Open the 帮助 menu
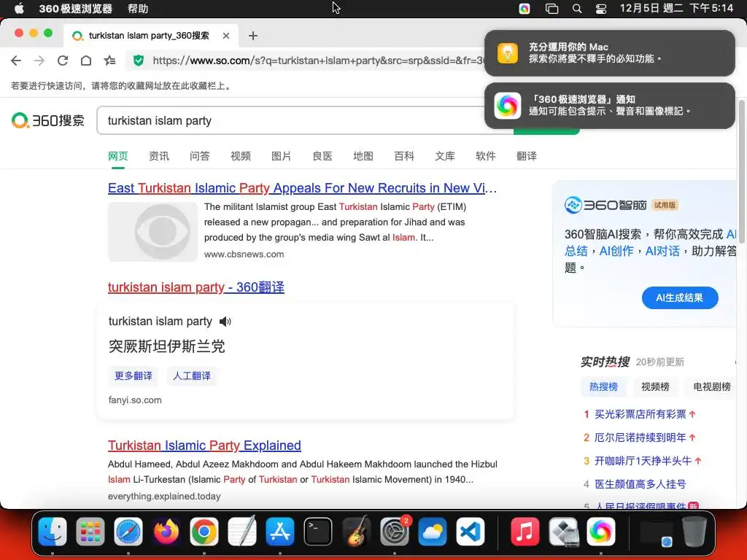This screenshot has width=747, height=560. [138, 9]
